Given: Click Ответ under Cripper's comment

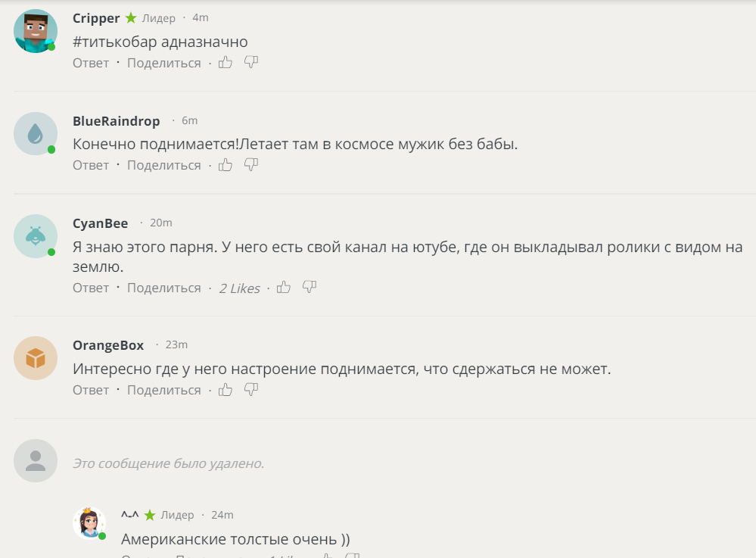Looking at the screenshot, I should 91,63.
